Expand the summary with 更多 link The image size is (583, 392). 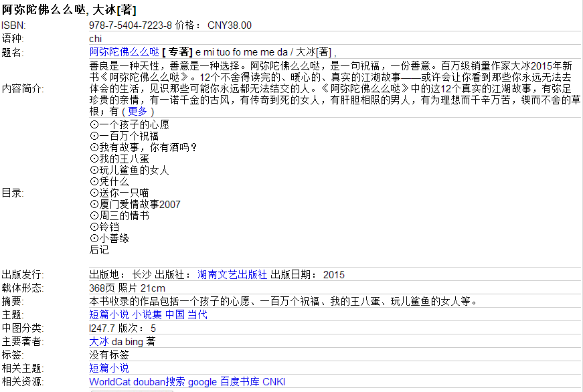[x=138, y=111]
